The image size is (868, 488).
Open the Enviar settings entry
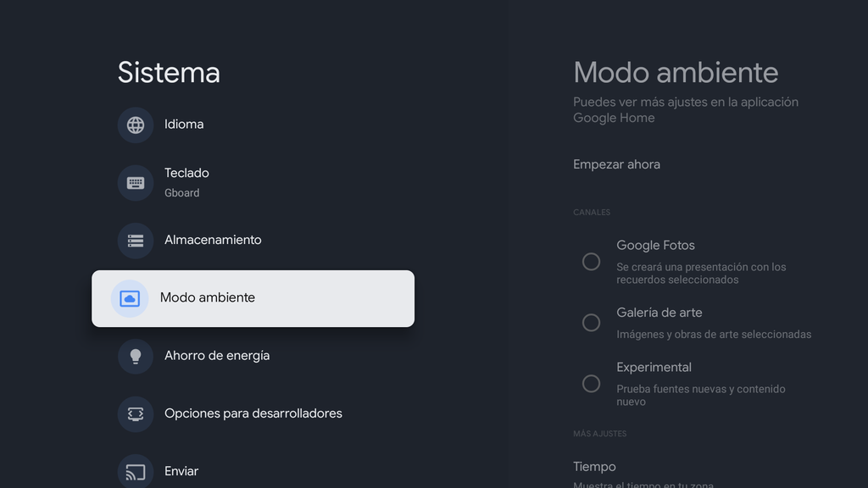253,472
